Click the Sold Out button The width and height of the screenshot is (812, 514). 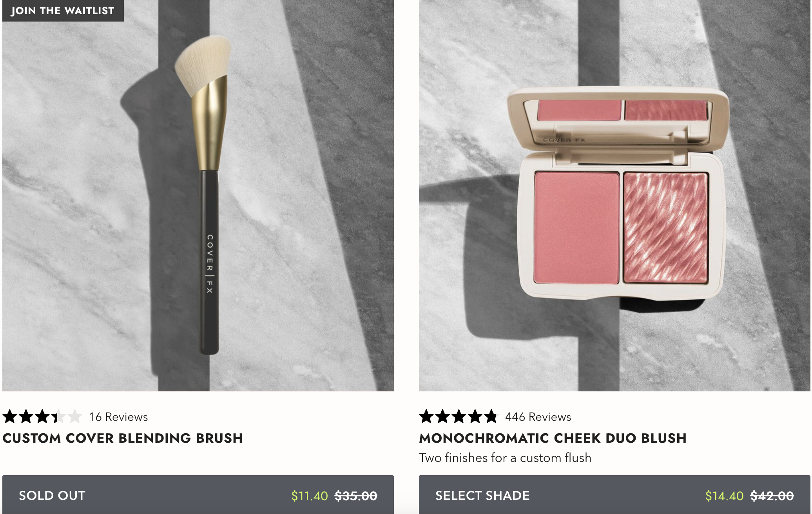[x=198, y=495]
